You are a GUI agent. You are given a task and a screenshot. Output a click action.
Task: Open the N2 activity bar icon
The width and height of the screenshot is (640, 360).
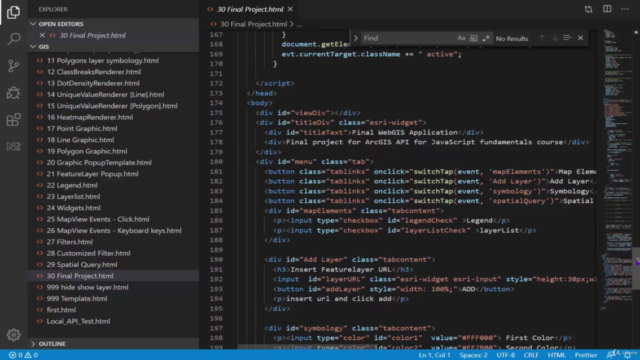[13, 146]
